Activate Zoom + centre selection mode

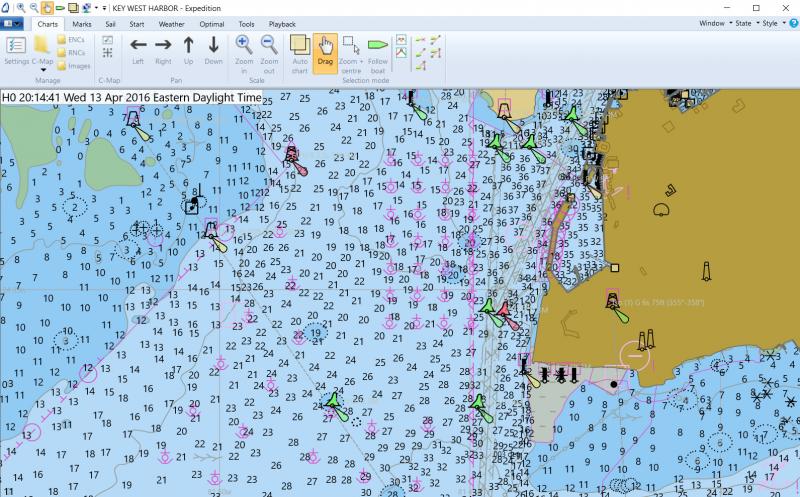click(351, 50)
